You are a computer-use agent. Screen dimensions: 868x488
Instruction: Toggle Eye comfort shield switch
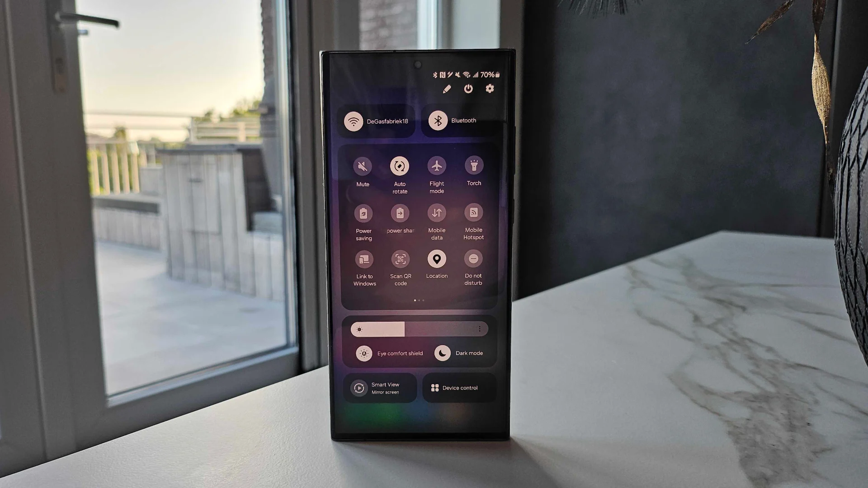tap(363, 353)
